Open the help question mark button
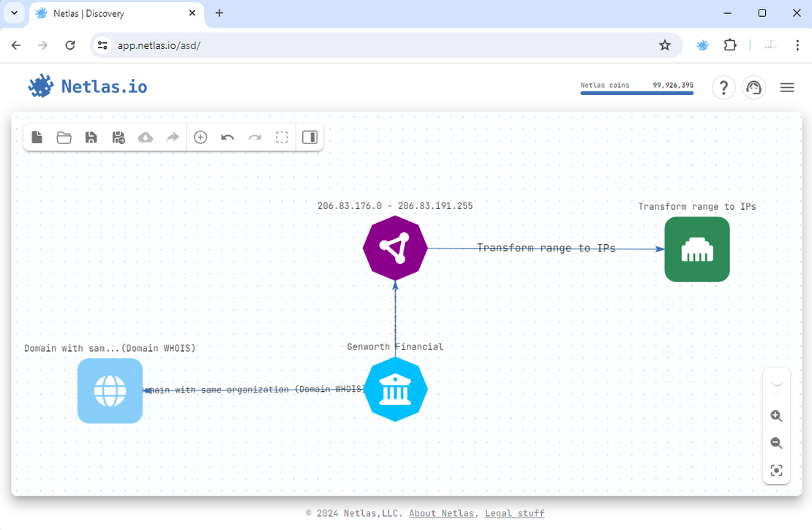 click(723, 87)
